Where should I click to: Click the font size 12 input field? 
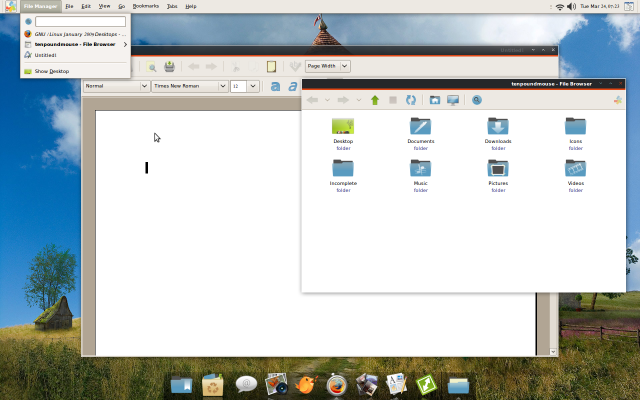(238, 86)
